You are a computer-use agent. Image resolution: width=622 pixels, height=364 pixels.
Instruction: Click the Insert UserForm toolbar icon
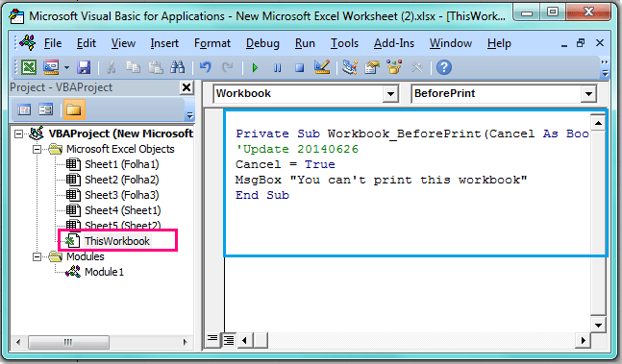pyautogui.click(x=51, y=67)
